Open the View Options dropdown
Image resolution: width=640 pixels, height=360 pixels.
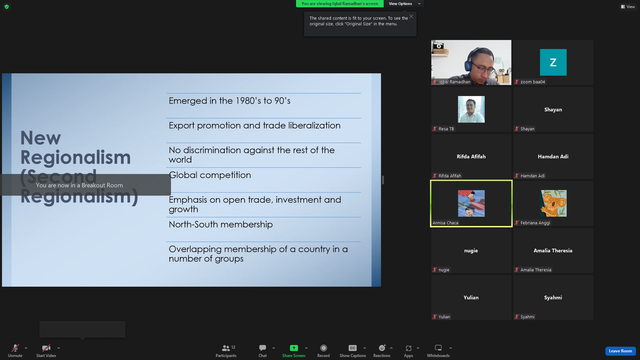point(404,4)
